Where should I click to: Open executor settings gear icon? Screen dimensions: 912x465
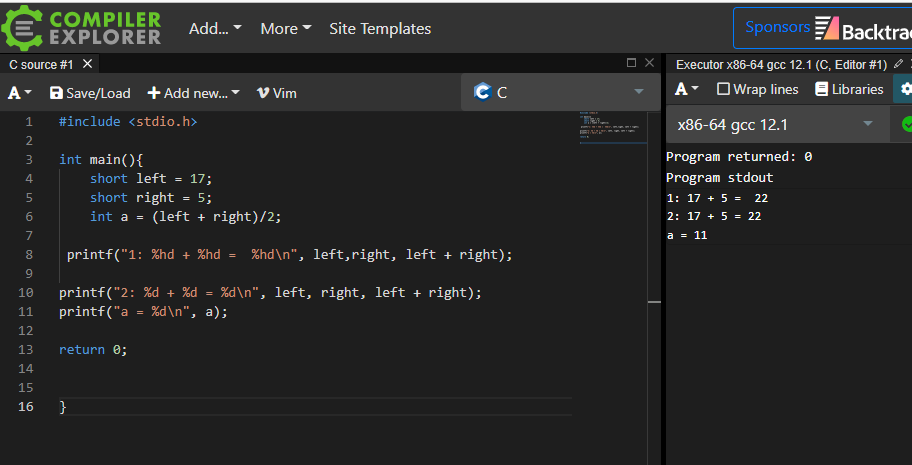pos(906,89)
